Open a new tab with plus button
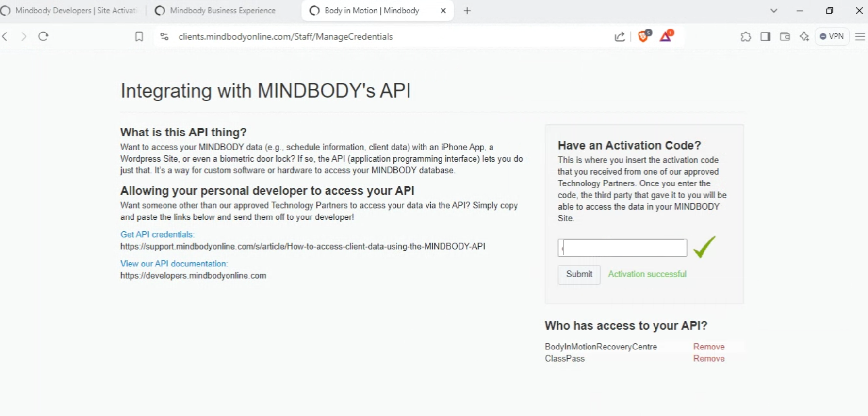 (x=467, y=11)
